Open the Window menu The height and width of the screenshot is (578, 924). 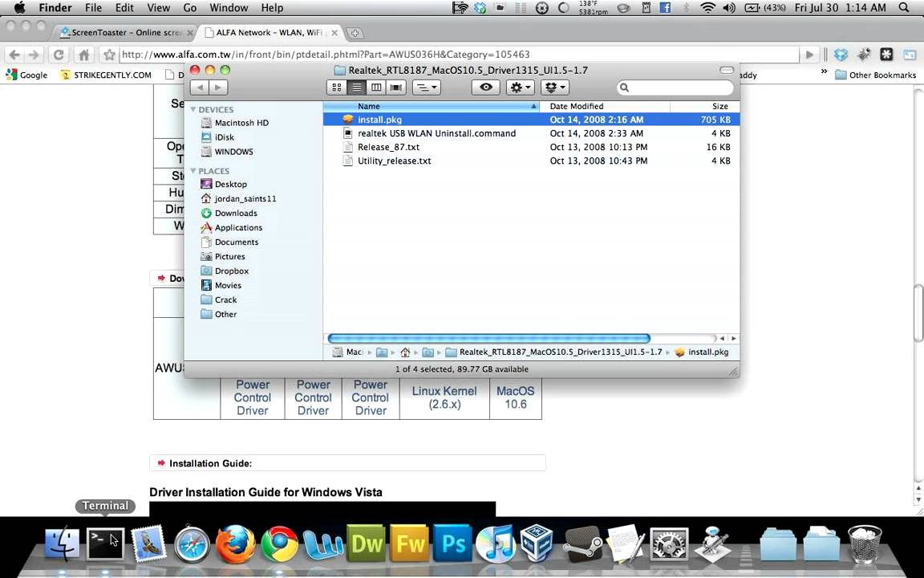click(x=229, y=8)
